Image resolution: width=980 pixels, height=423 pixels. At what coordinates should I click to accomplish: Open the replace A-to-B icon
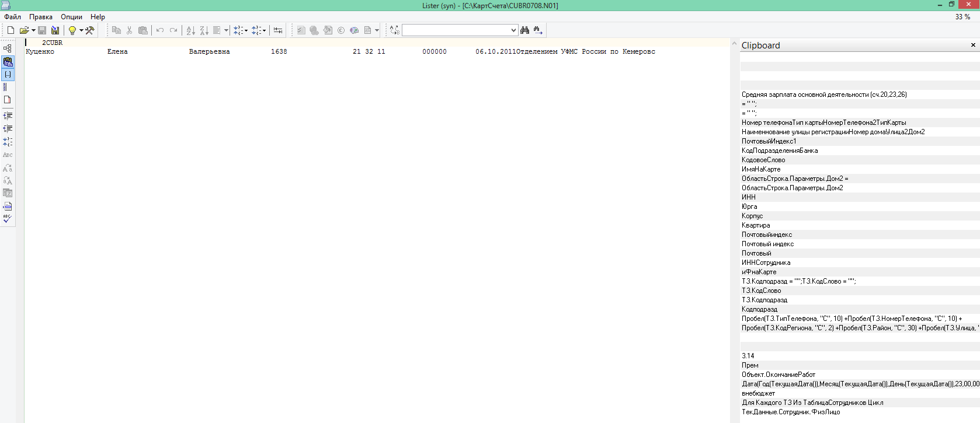[x=395, y=30]
